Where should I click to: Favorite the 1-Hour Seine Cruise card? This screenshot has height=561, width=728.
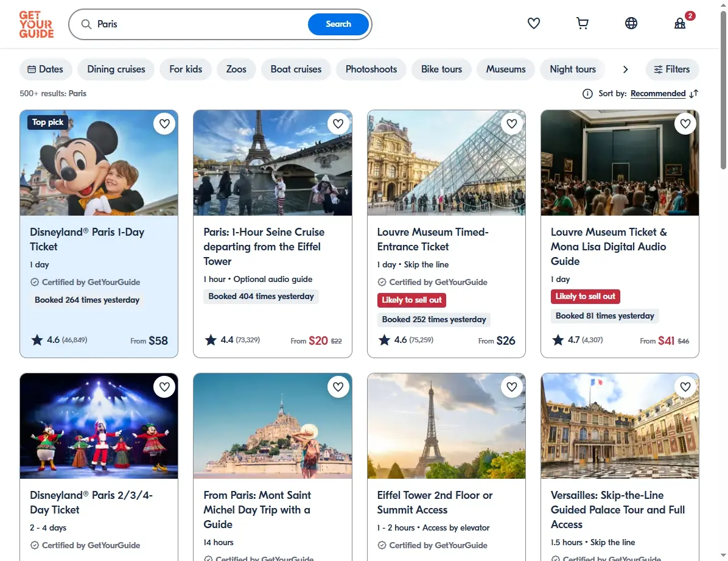click(x=338, y=124)
